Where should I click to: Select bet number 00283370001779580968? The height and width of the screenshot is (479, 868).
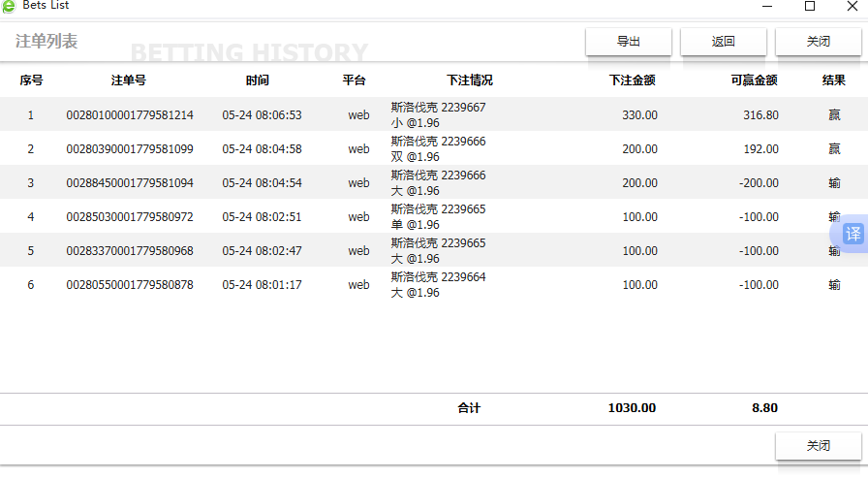click(x=130, y=250)
